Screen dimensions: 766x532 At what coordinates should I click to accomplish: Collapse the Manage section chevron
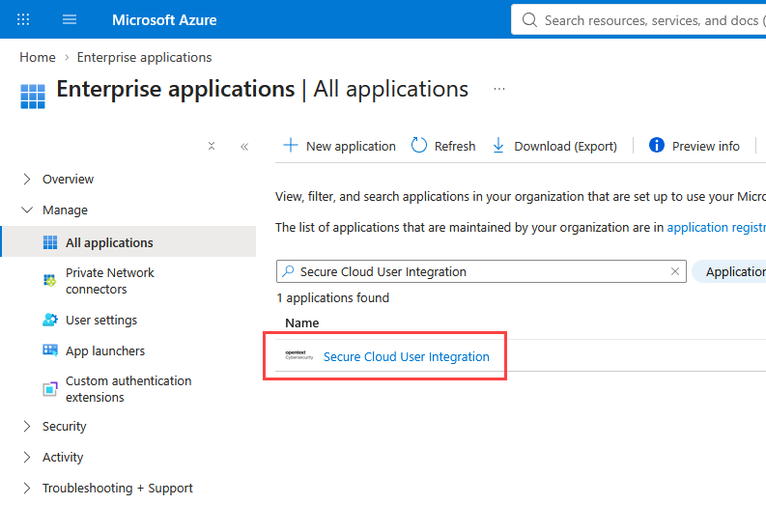pyautogui.click(x=27, y=210)
